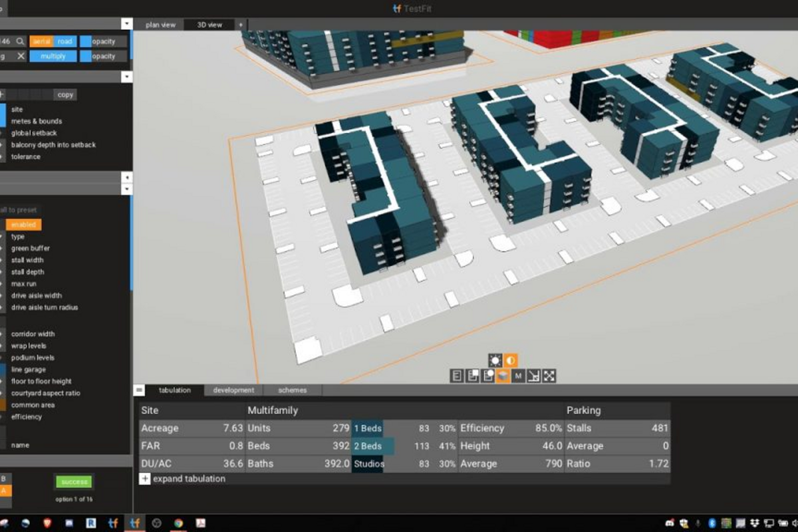Screen dimensions: 798x532
Task: Open the plan view tab
Action: click(x=160, y=25)
